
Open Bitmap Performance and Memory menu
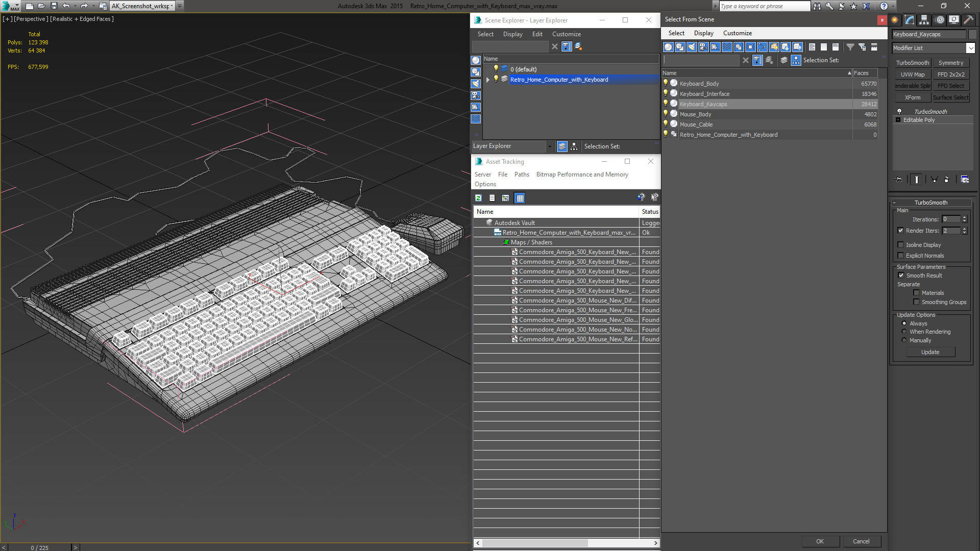(582, 174)
